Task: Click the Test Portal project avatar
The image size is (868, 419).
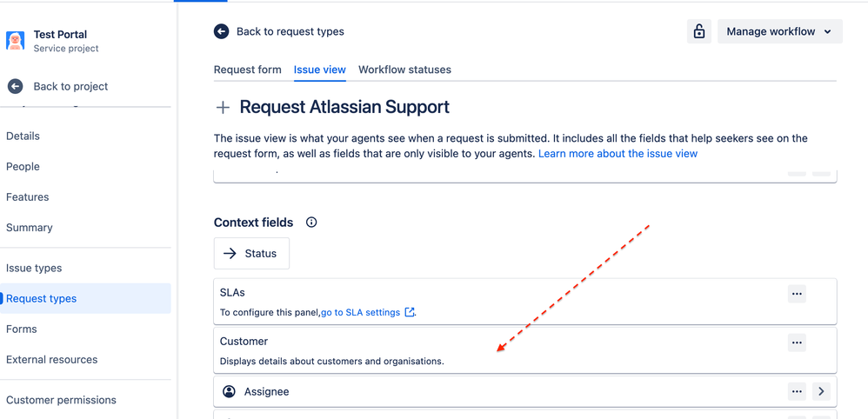Action: 16,41
